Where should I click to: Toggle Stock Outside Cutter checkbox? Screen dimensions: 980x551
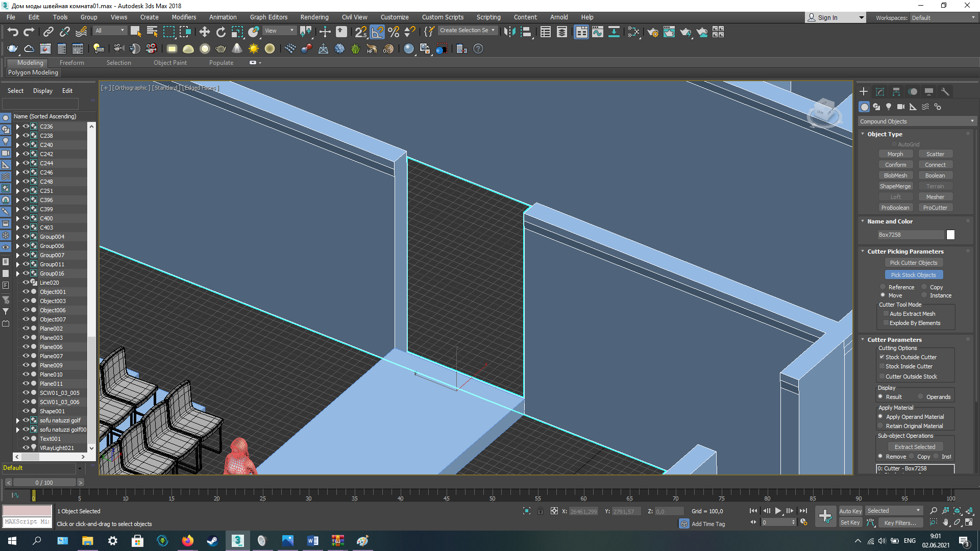[x=882, y=357]
